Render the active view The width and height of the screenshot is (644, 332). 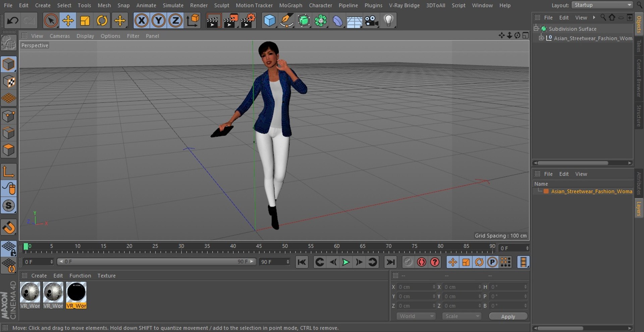(213, 21)
